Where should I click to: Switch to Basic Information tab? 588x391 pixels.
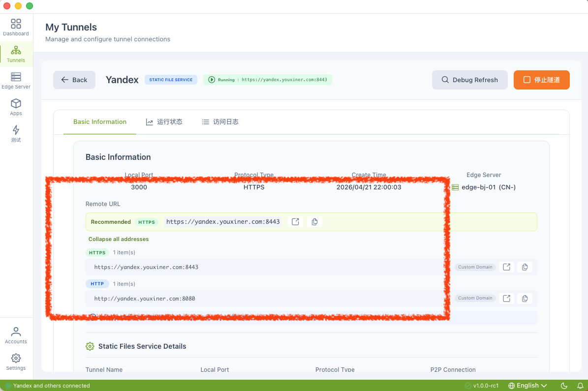tap(100, 122)
